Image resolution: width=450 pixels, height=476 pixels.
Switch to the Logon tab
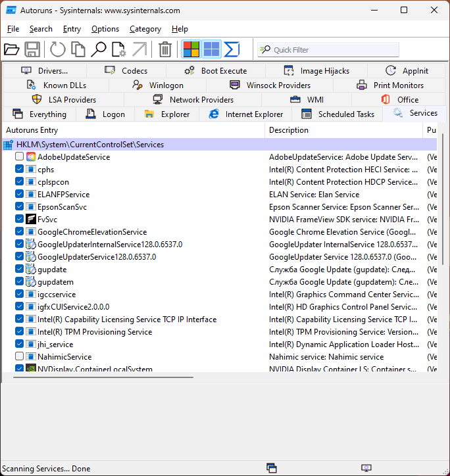point(105,114)
